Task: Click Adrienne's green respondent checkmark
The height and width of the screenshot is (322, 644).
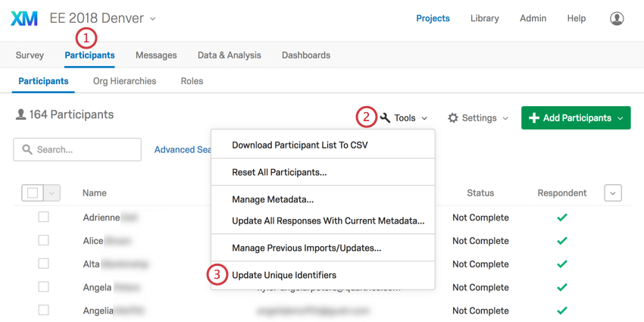Action: [561, 217]
